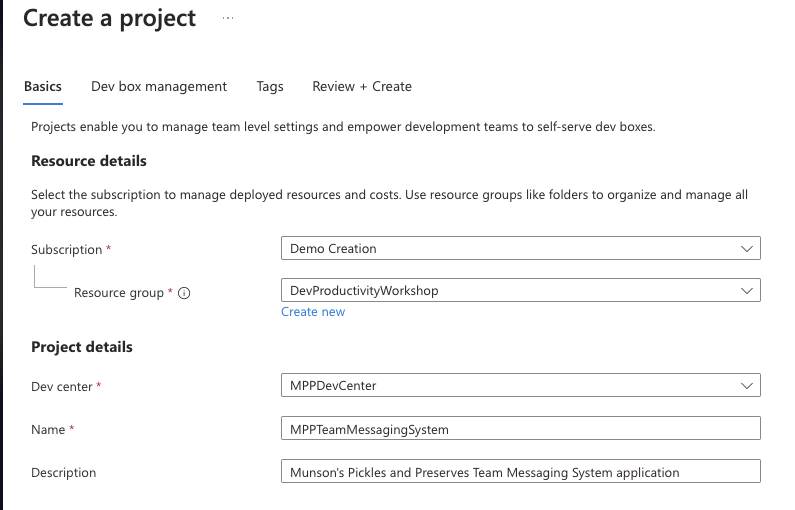Go to the Tags tab
795x510 pixels.
click(270, 87)
